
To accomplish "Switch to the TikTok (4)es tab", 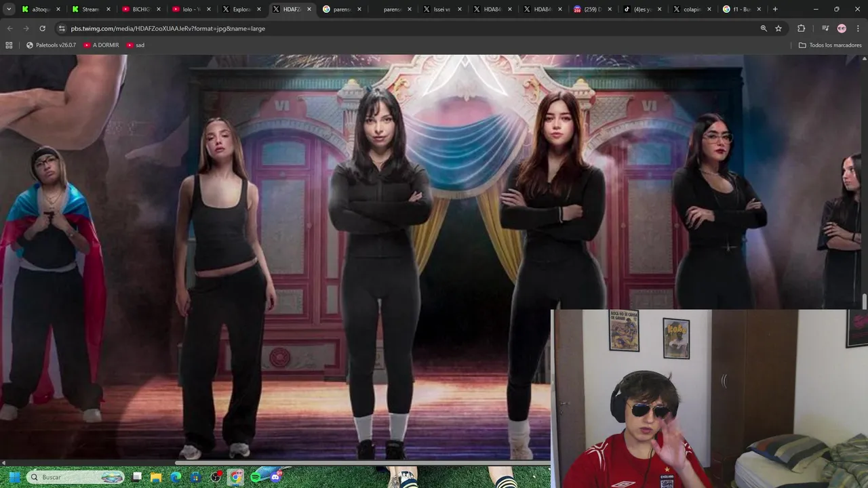I will tap(642, 9).
